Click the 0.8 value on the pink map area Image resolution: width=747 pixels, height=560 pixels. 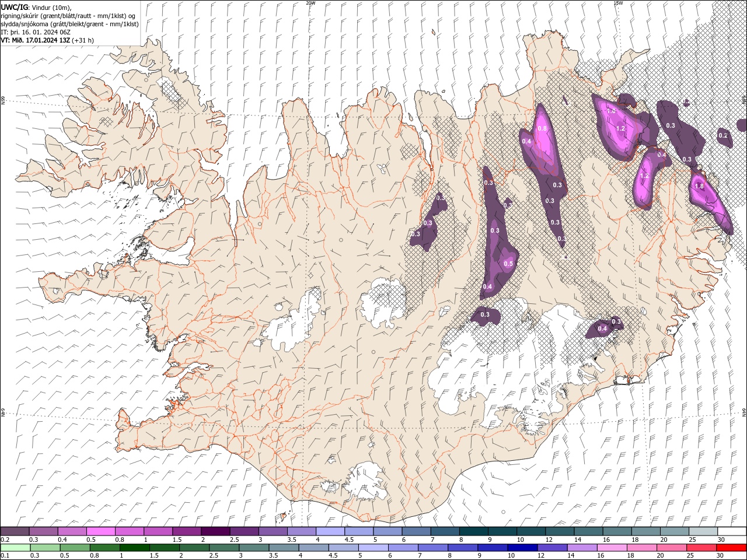coord(542,128)
